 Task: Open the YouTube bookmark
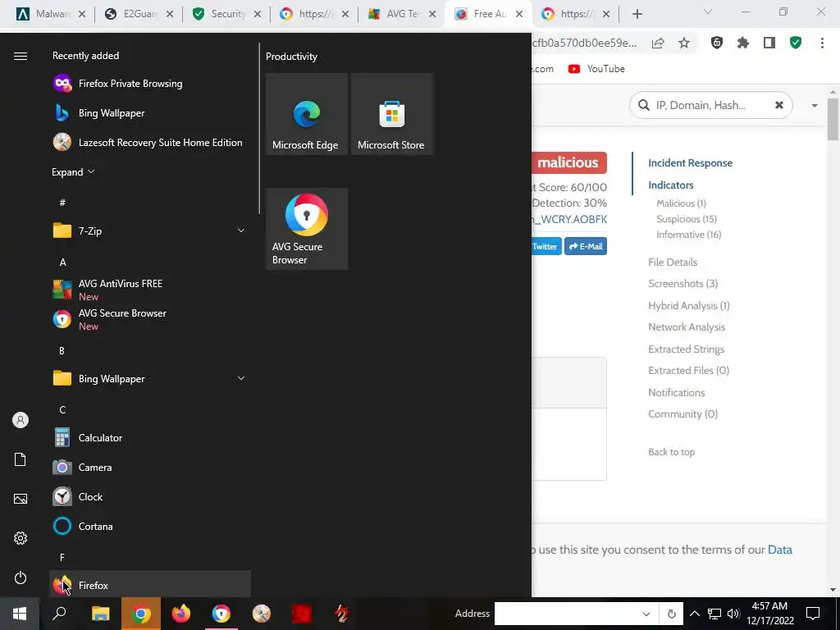click(596, 69)
